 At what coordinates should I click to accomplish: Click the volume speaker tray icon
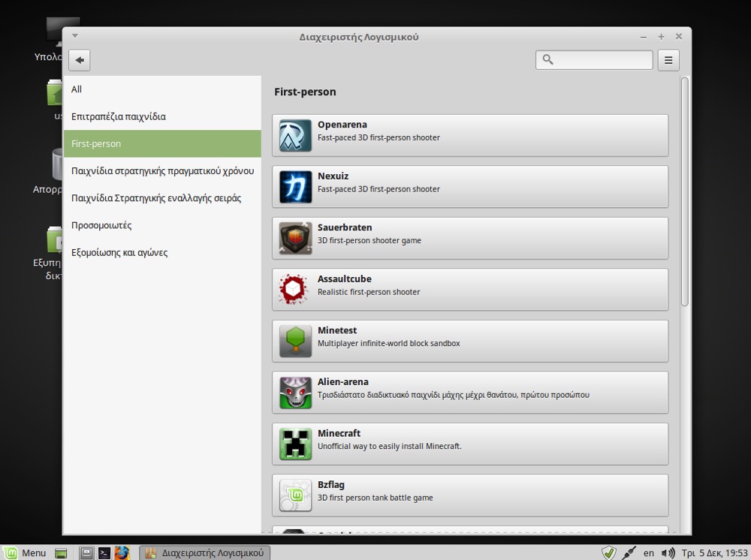[668, 552]
